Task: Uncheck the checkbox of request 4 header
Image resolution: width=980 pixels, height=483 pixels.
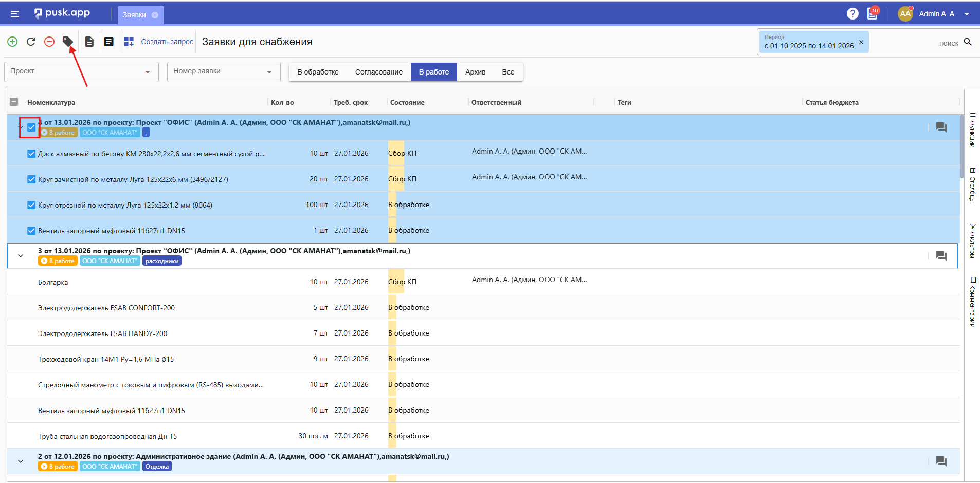Action: (31, 127)
